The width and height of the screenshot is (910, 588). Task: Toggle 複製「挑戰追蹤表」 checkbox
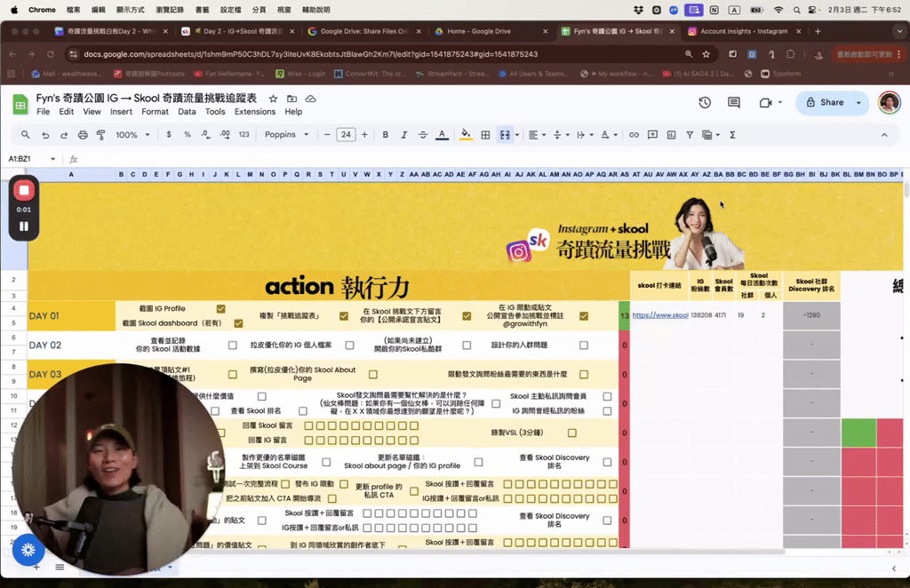[x=344, y=316]
